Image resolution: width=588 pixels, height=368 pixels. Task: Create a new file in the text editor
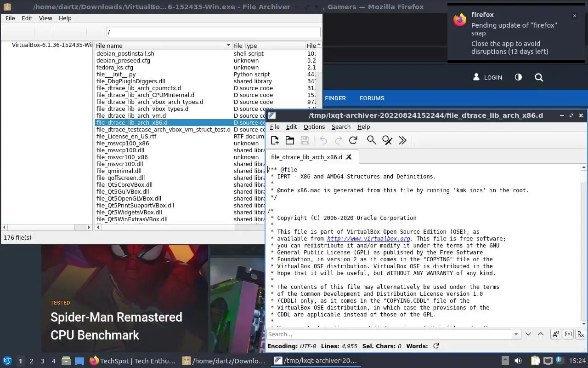275,141
